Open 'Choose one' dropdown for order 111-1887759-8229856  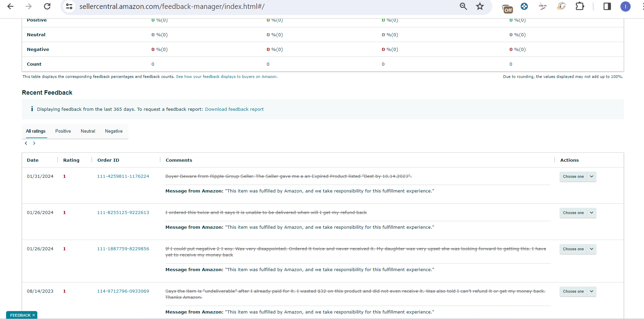[x=578, y=249]
